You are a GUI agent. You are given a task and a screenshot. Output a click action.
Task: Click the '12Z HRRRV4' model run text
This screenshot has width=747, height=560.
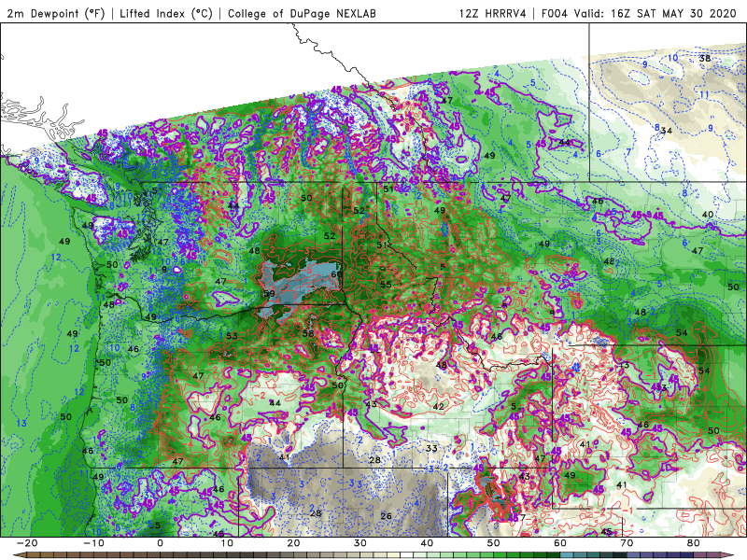(493, 14)
